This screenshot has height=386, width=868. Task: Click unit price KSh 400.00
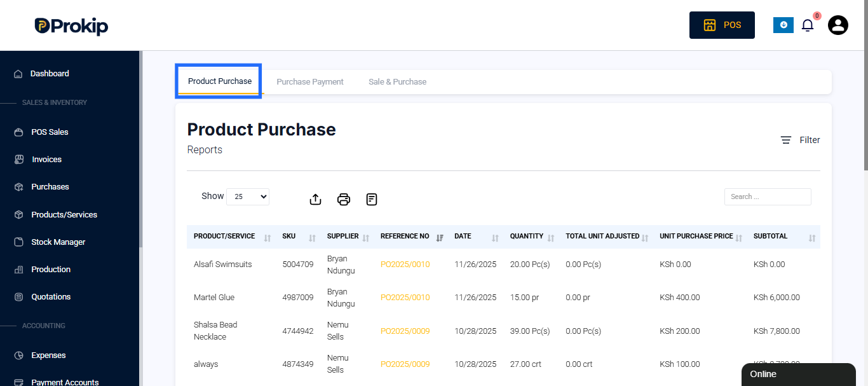pyautogui.click(x=680, y=298)
